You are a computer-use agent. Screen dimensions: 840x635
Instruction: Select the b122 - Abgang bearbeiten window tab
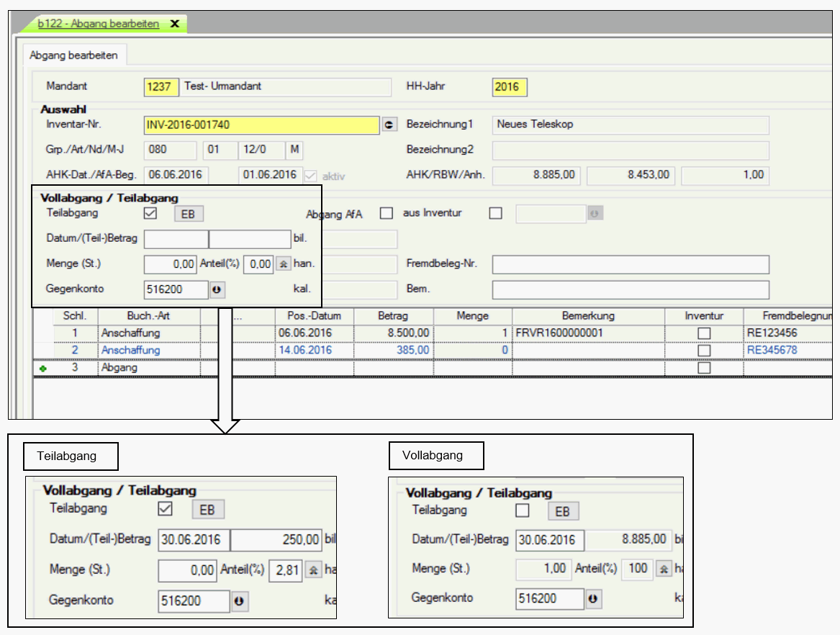(99, 24)
